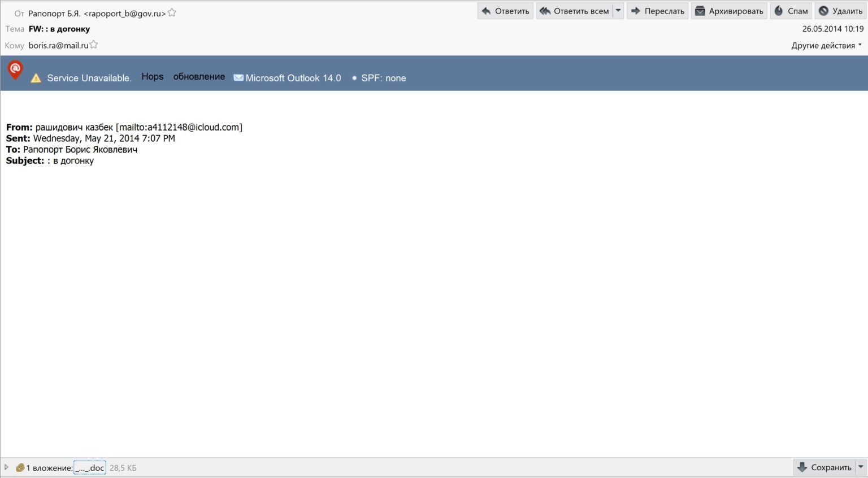This screenshot has width=868, height=478.
Task: Delete the email with Удалить
Action: [x=840, y=11]
